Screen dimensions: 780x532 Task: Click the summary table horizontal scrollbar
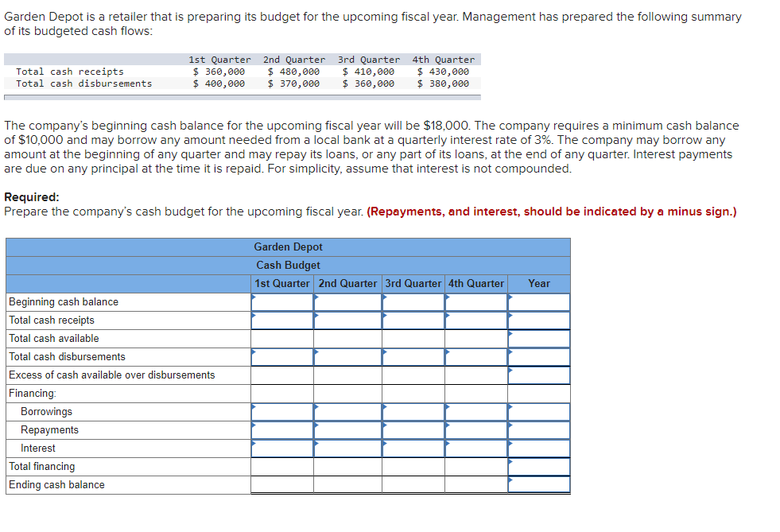[243, 98]
